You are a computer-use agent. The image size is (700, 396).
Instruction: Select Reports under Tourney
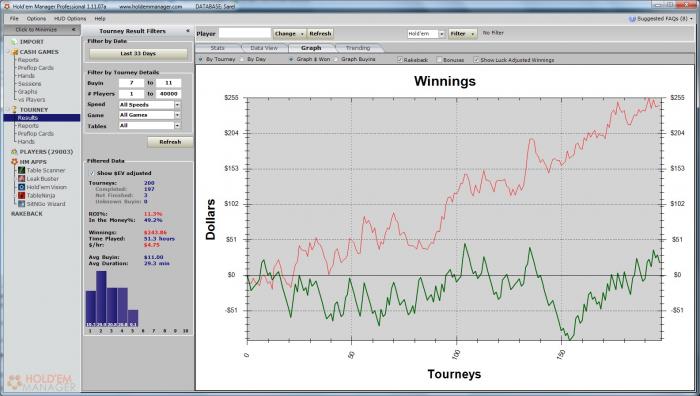28,126
